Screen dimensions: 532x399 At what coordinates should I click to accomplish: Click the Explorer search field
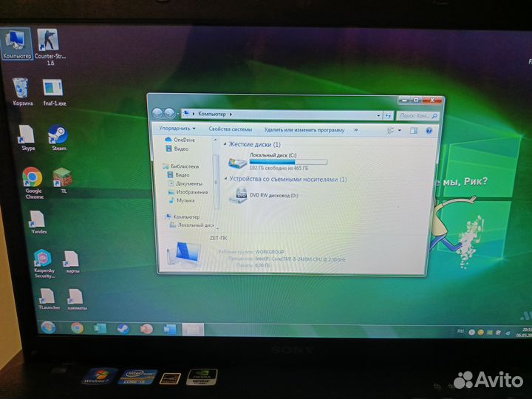tap(412, 115)
